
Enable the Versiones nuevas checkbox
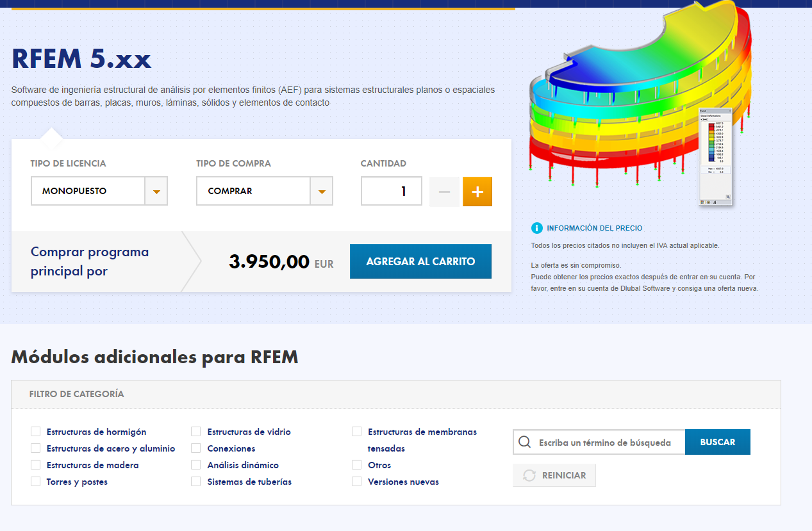click(x=356, y=481)
